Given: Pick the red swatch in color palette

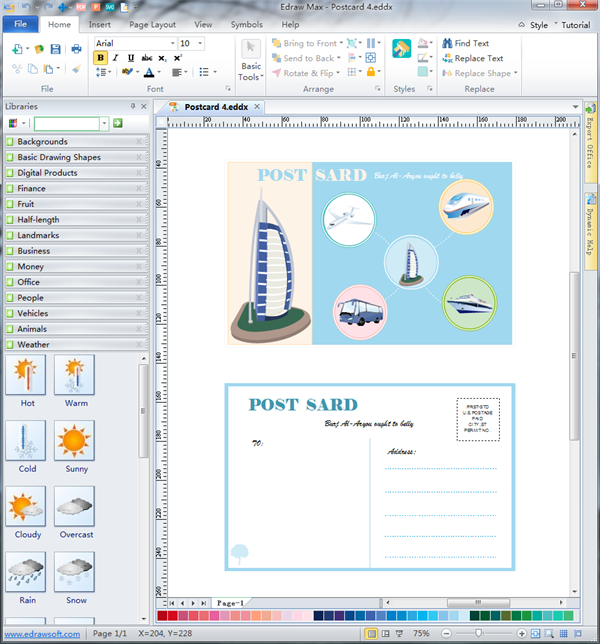Looking at the screenshot, I should click(x=174, y=616).
